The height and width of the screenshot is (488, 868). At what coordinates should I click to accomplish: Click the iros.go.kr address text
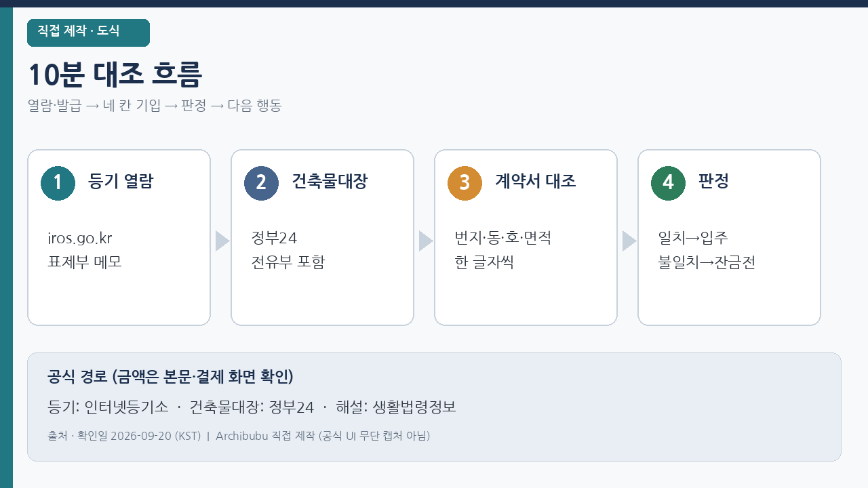(x=80, y=239)
